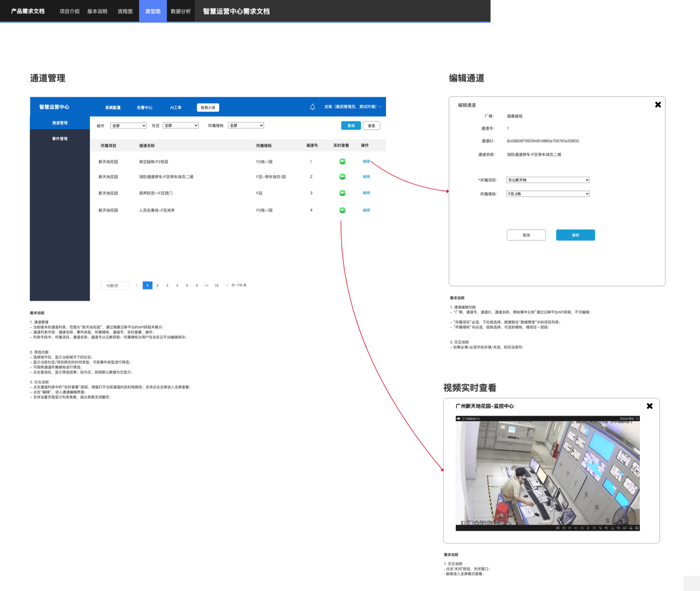Expand the 龙海 user account menu

click(x=353, y=107)
